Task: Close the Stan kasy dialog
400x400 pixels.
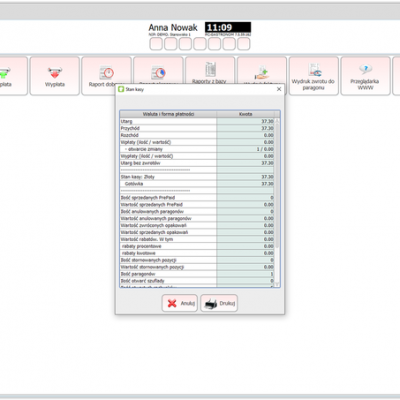Action: point(279,89)
